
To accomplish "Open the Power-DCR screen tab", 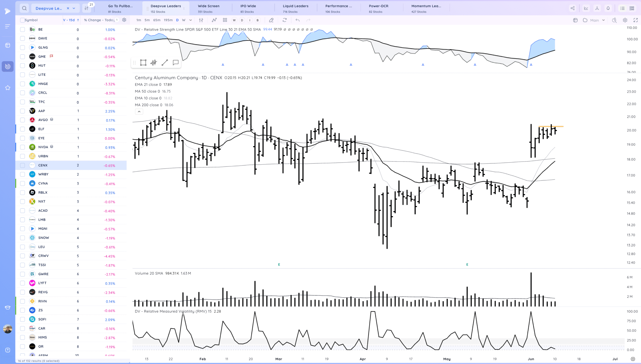I will pyautogui.click(x=378, y=8).
